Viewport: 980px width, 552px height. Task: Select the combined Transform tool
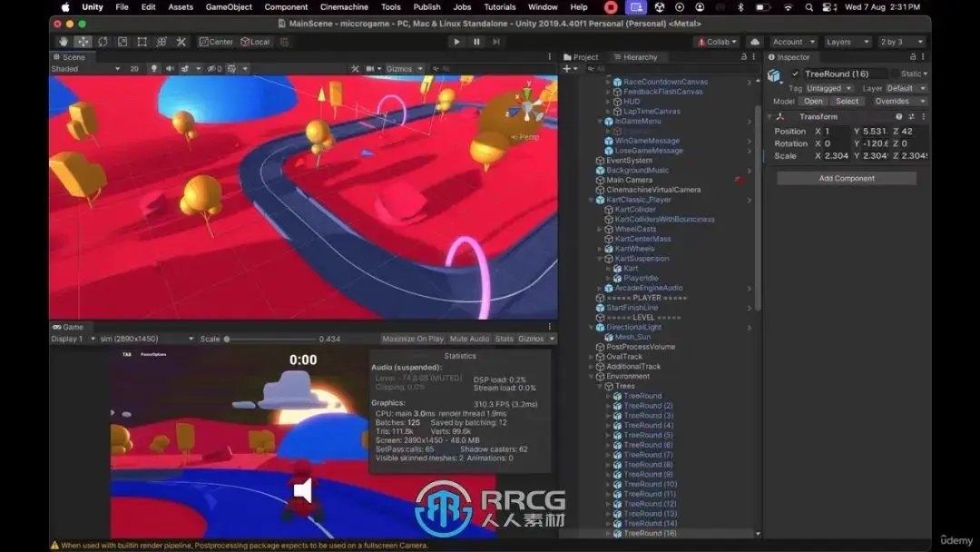[162, 42]
